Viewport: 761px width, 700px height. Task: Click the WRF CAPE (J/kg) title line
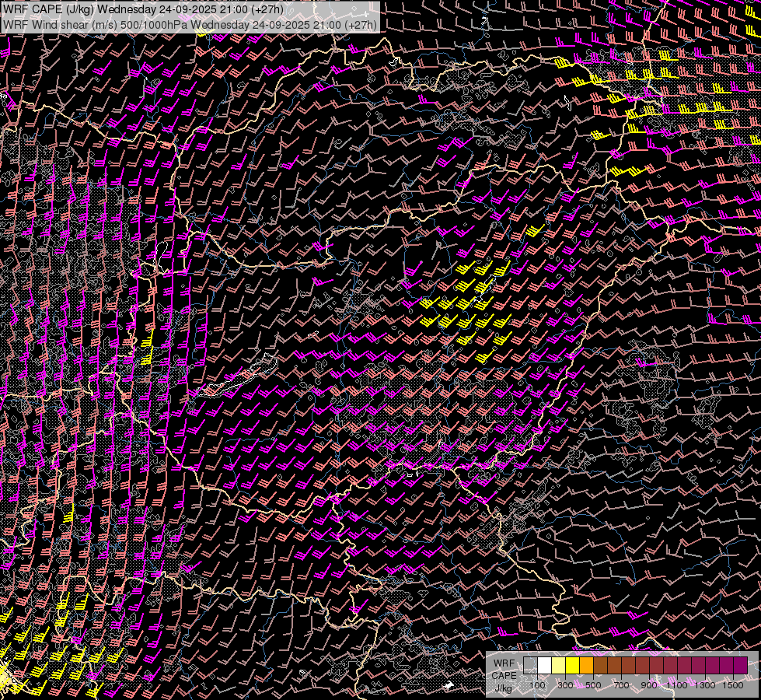tap(144, 9)
